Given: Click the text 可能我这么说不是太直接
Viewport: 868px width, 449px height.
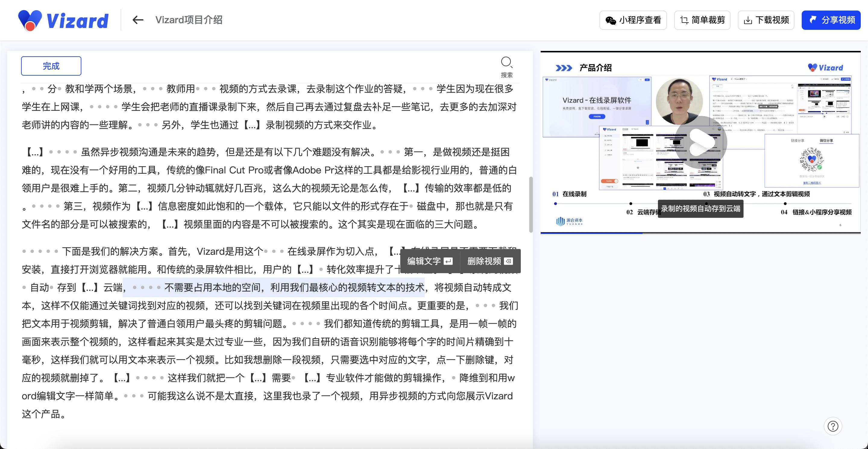Looking at the screenshot, I should click(200, 396).
